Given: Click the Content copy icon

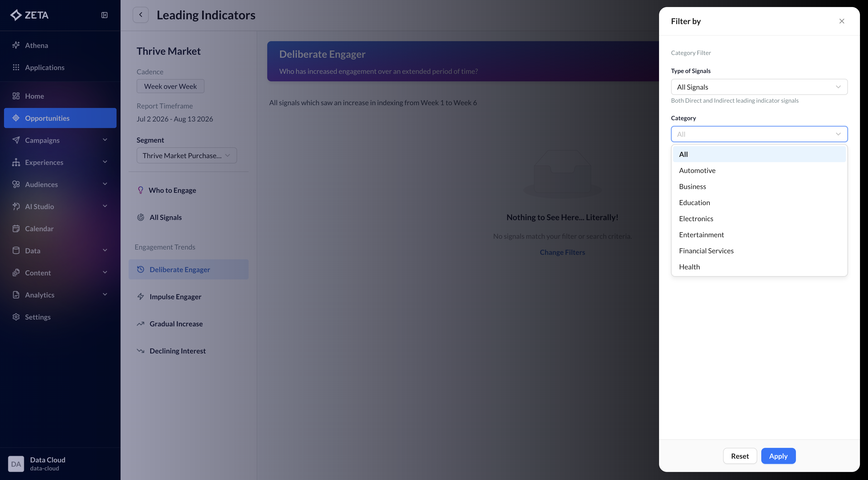Looking at the screenshot, I should [x=16, y=272].
